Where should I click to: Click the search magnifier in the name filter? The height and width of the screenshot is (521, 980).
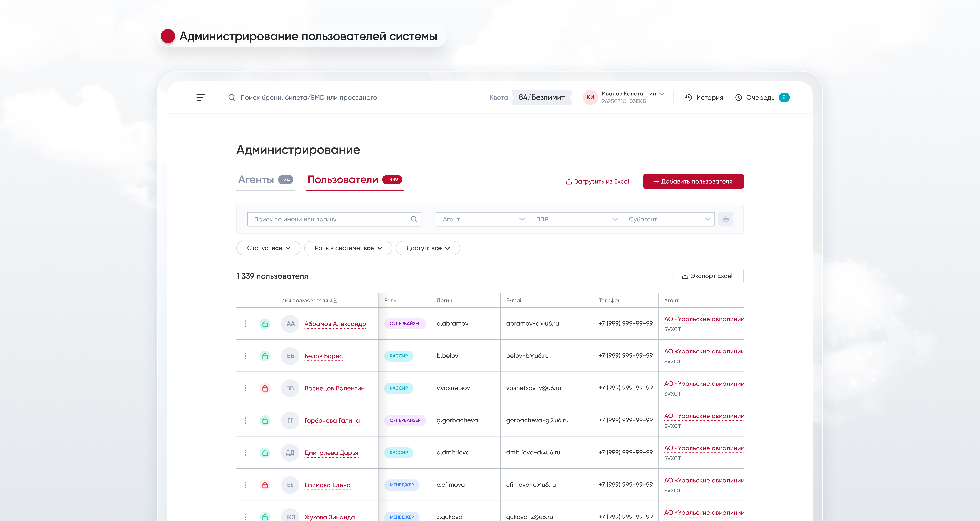pyautogui.click(x=414, y=219)
